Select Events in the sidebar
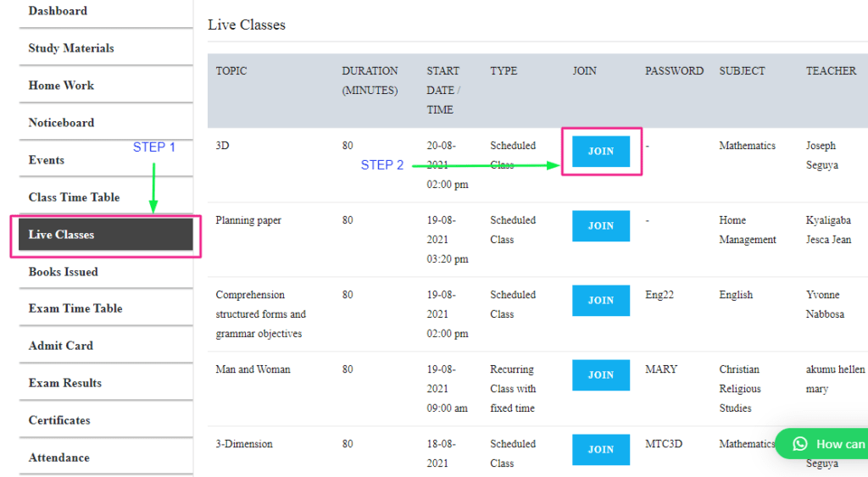Image resolution: width=868 pixels, height=477 pixels. [47, 160]
